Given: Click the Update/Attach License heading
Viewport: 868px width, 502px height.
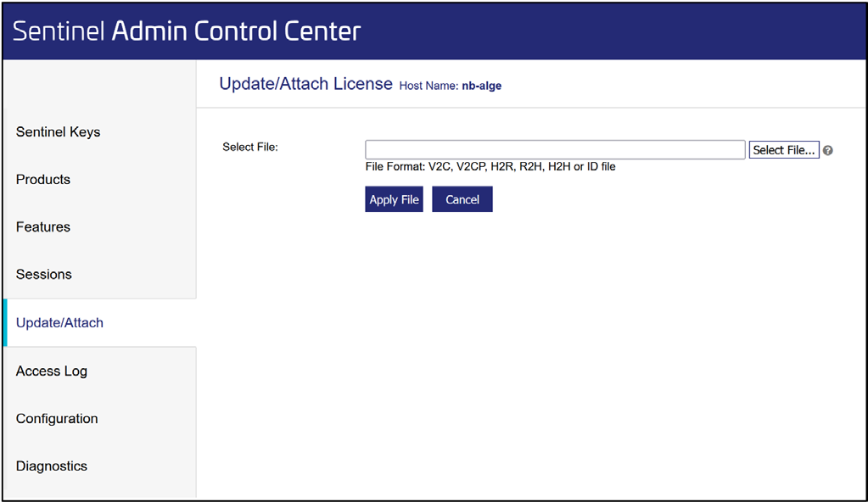Looking at the screenshot, I should (x=305, y=84).
